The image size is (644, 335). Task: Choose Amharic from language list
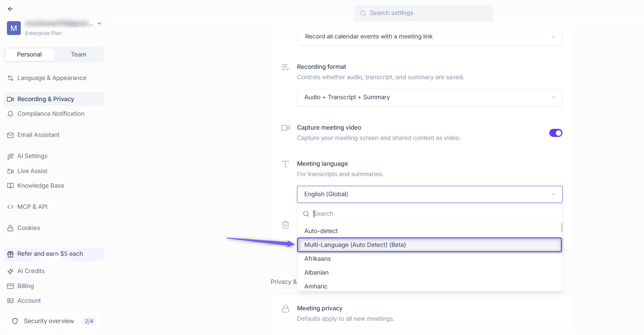pyautogui.click(x=430, y=286)
